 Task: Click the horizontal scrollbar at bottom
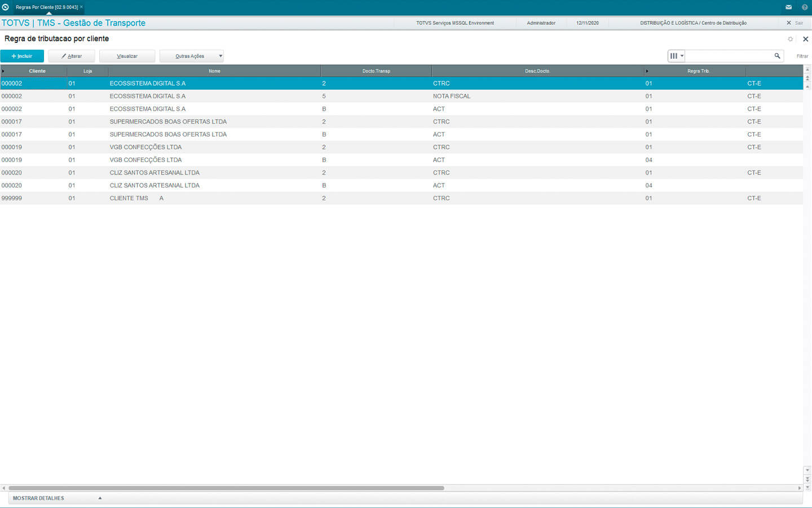(226, 488)
